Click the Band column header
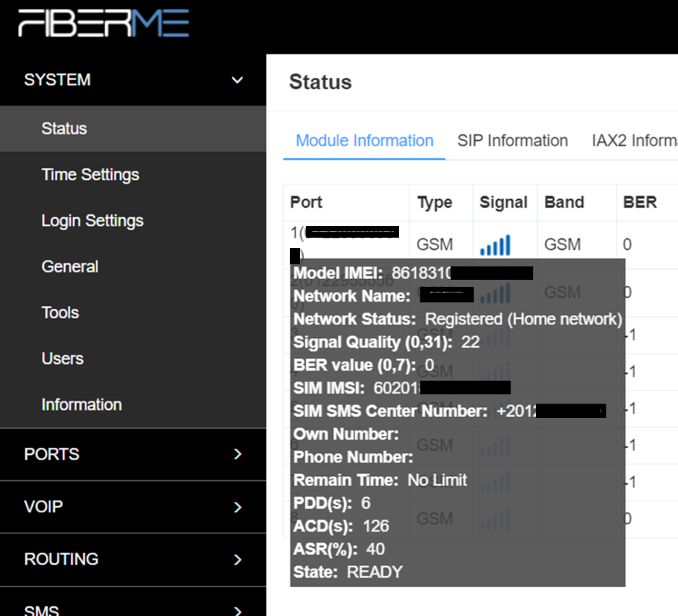 pyautogui.click(x=565, y=202)
